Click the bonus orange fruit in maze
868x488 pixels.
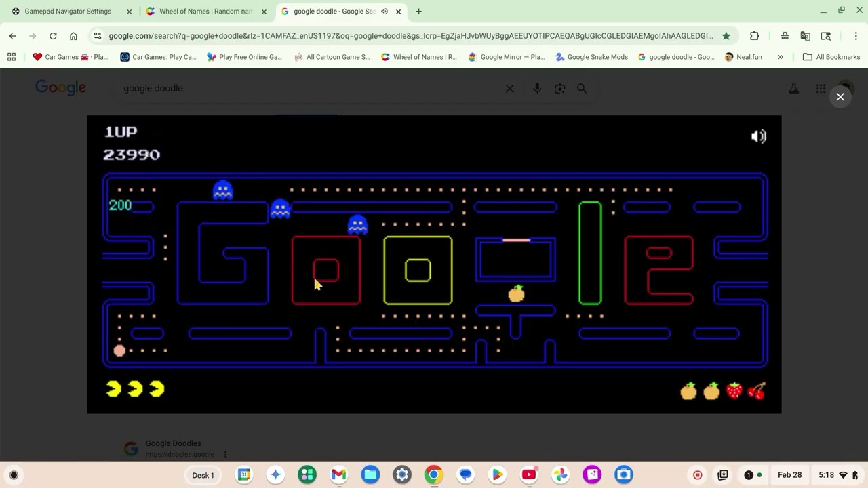click(516, 293)
